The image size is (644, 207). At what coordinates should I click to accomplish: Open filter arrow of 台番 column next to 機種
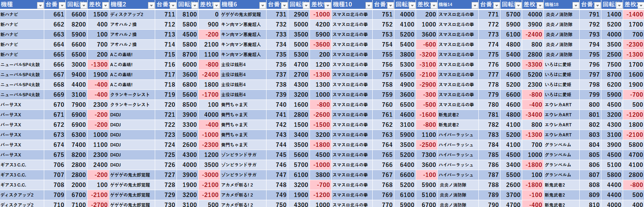point(62,5)
